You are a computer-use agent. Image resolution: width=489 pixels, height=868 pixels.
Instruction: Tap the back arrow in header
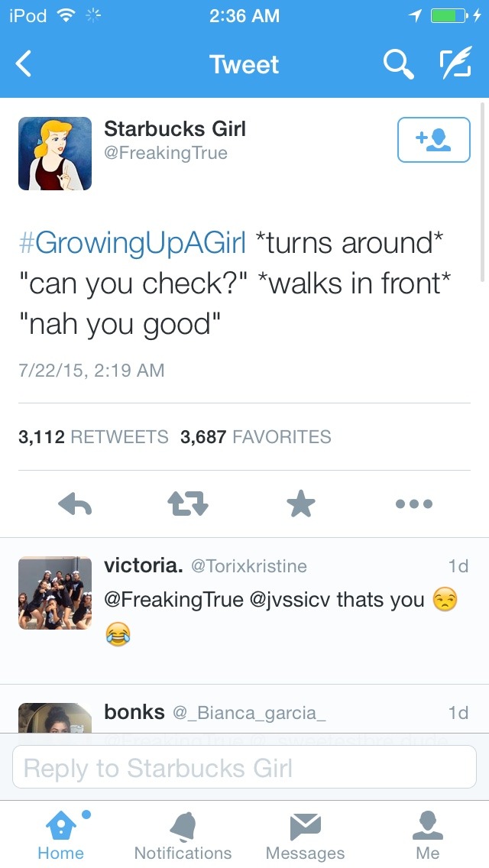tap(23, 63)
